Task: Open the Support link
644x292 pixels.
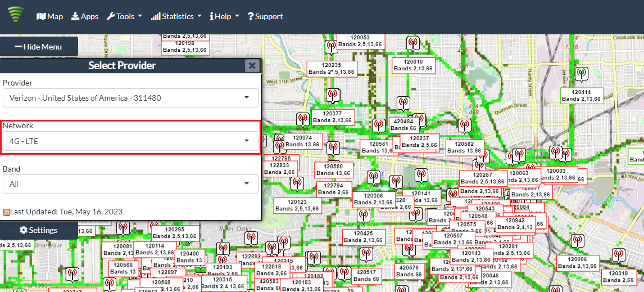Action: click(265, 16)
